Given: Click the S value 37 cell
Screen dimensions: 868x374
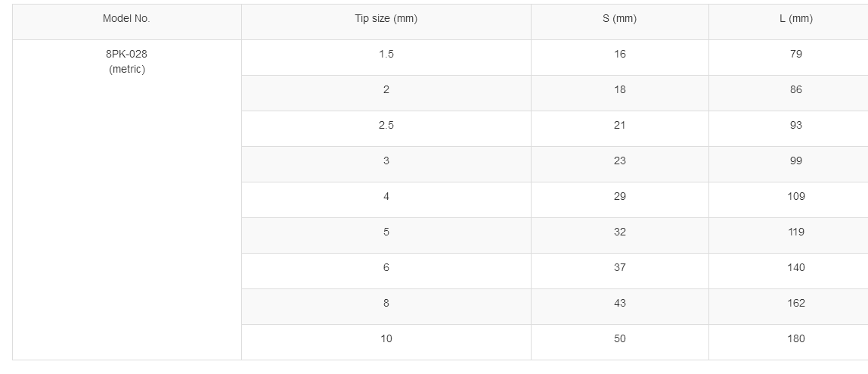Looking at the screenshot, I should (x=619, y=268).
